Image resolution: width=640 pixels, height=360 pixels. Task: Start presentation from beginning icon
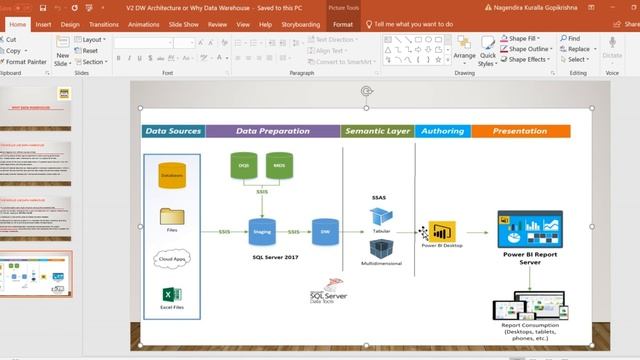coord(89,8)
